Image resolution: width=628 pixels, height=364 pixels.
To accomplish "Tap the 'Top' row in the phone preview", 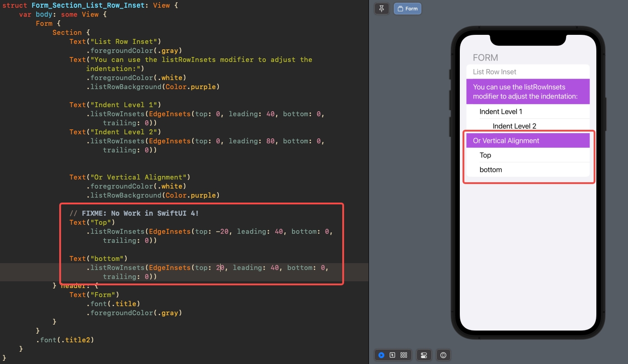I will [x=485, y=155].
